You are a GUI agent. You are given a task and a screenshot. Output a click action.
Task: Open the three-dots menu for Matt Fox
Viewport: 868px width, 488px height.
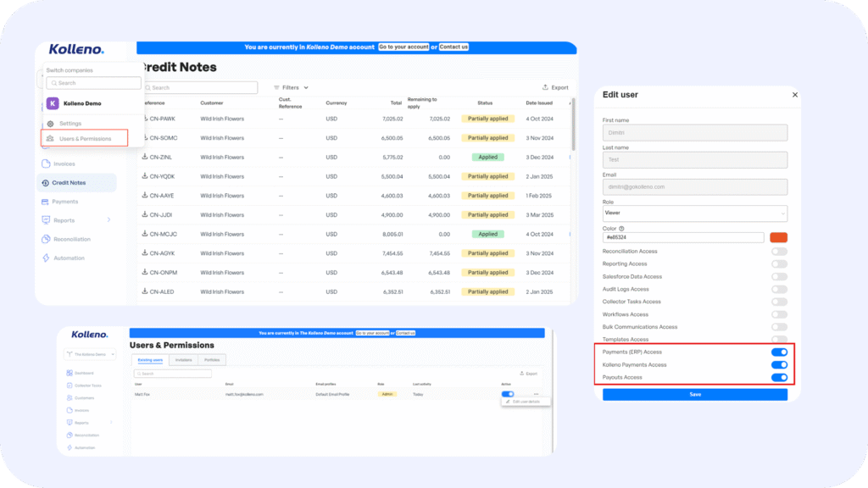535,394
